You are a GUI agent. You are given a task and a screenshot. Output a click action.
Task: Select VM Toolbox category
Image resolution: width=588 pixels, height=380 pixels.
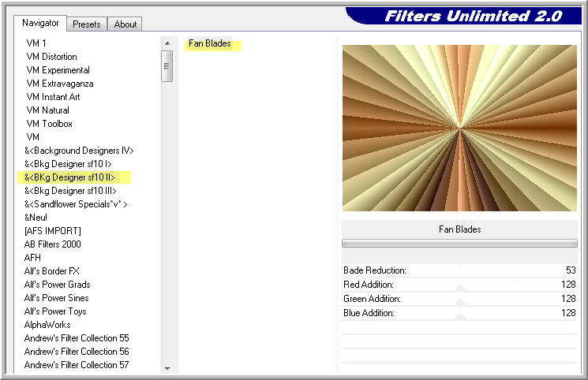coord(50,124)
